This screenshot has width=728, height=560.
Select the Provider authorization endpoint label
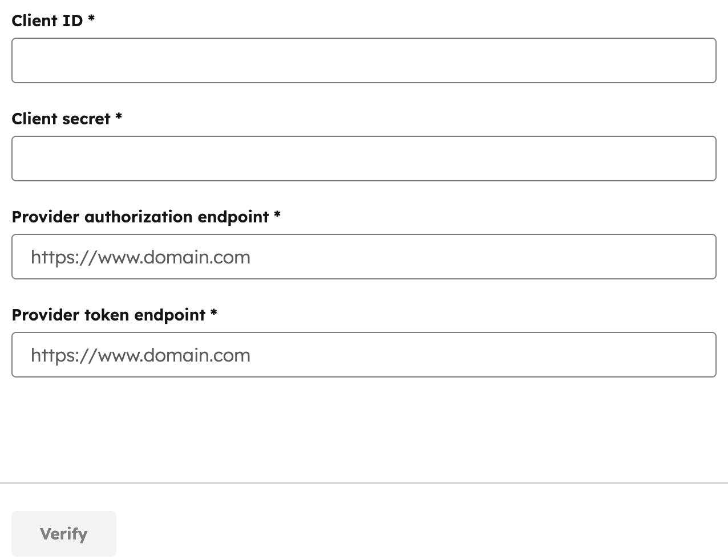click(x=141, y=217)
